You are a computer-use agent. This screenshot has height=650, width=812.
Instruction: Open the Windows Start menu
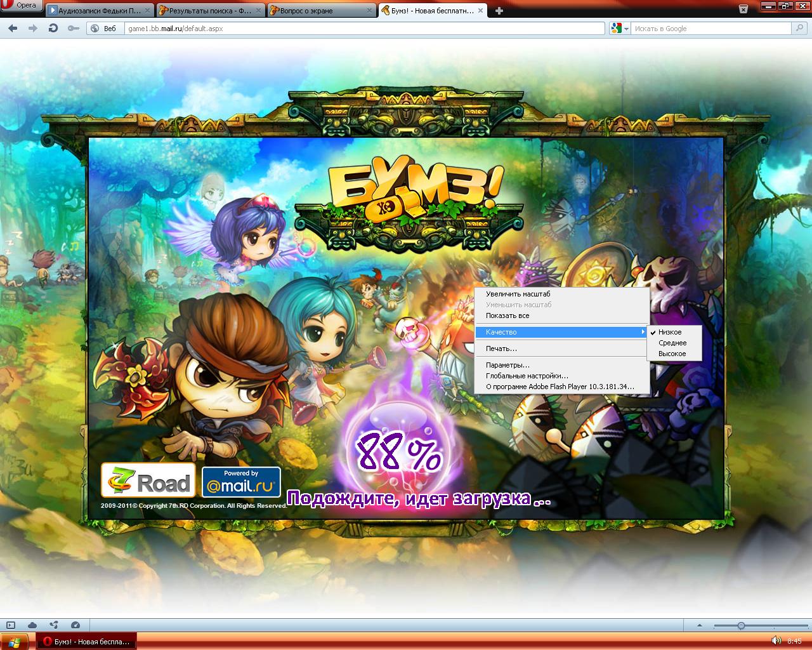tap(15, 642)
